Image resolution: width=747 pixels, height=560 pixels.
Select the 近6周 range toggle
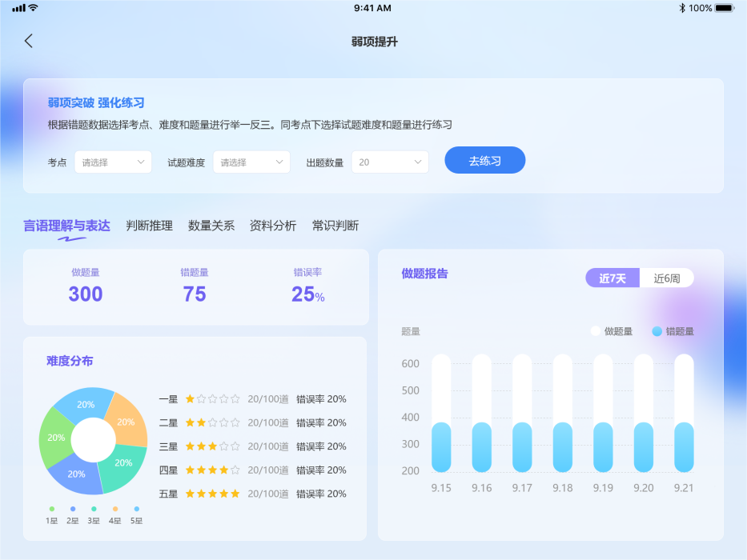(666, 278)
